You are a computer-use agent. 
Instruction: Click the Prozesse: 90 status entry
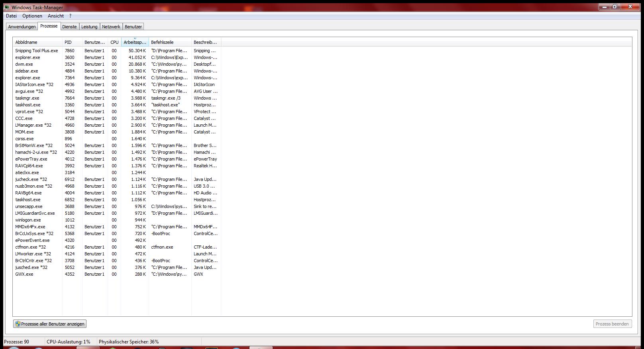pos(16,342)
